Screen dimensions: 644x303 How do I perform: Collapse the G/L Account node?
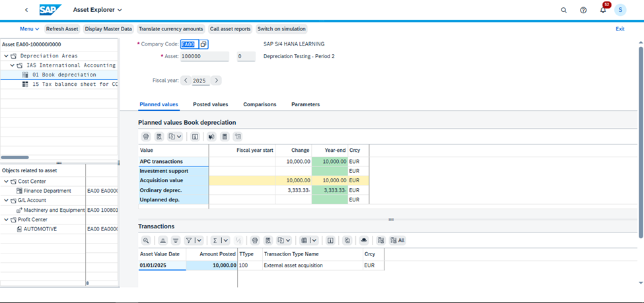coord(6,201)
